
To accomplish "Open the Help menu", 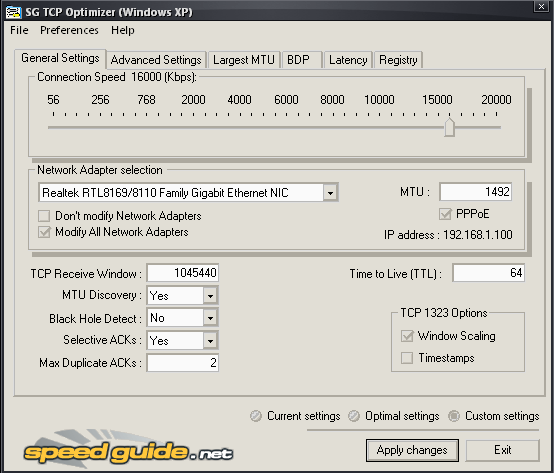I will [123, 30].
